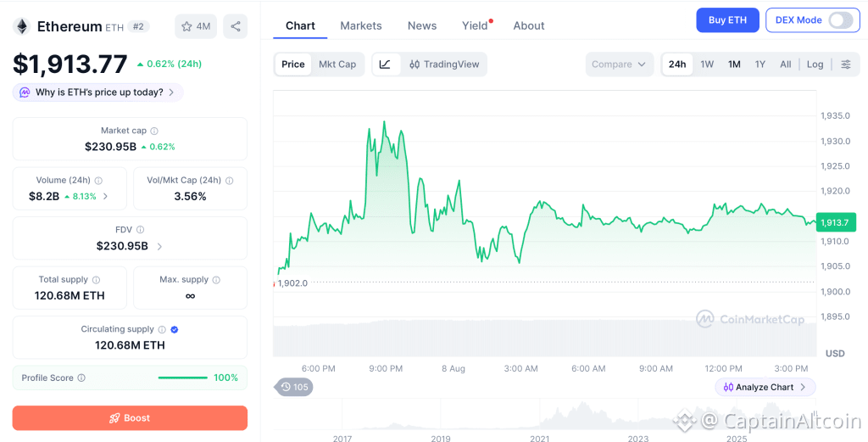
Task: Select the 24h time range
Action: (x=677, y=64)
